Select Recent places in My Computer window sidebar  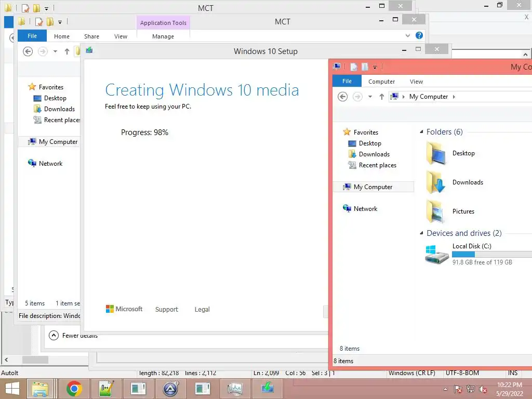point(378,165)
